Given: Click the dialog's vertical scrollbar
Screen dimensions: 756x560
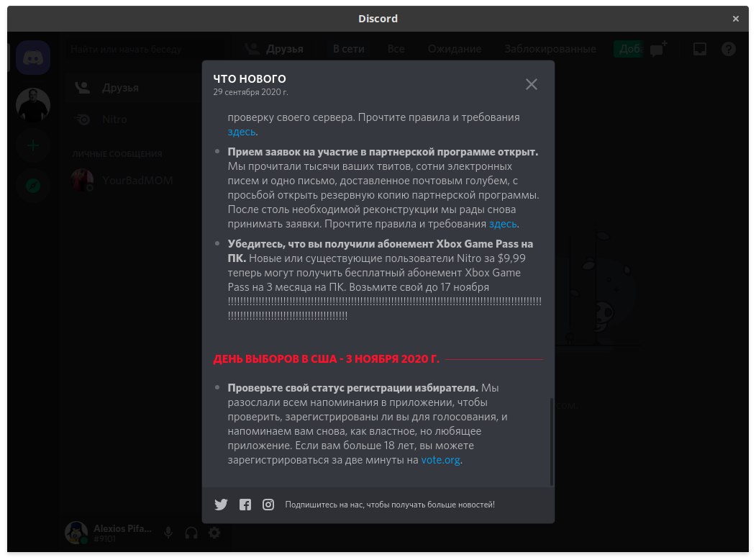Looking at the screenshot, I should click(552, 441).
